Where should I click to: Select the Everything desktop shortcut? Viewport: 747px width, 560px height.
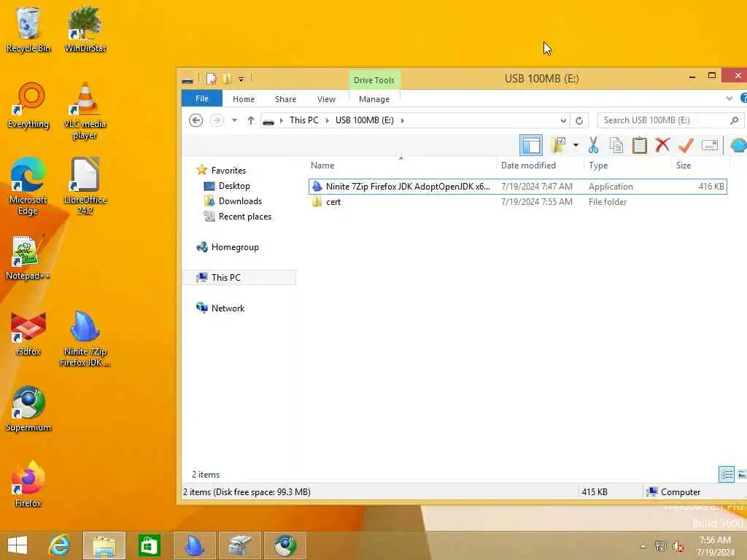click(x=28, y=106)
